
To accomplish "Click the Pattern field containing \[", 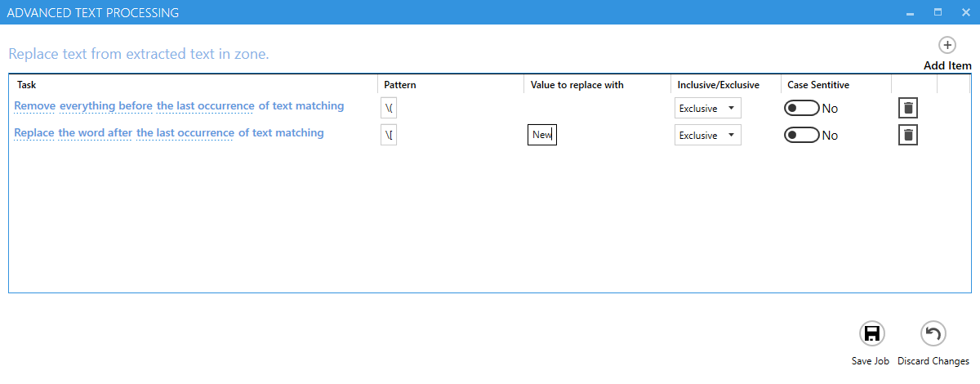I will coord(389,135).
